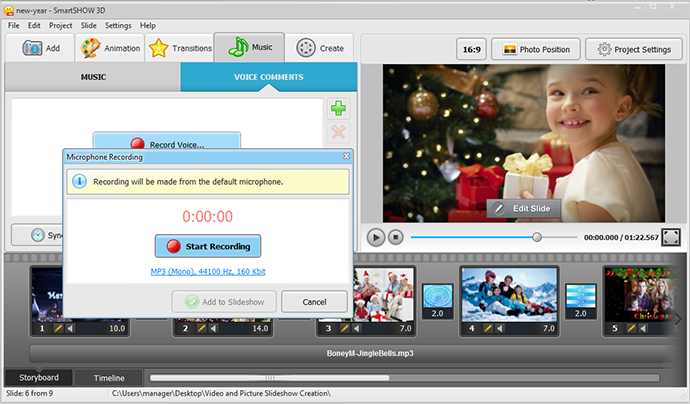
Task: Toggle sound icon on slide 2
Action: [x=213, y=328]
